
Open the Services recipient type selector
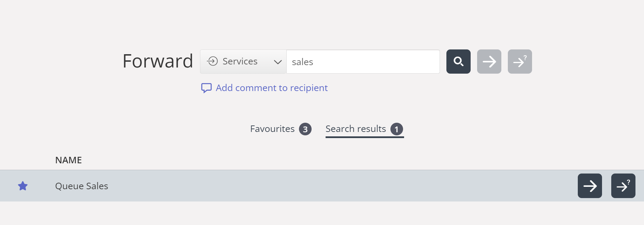(240, 61)
